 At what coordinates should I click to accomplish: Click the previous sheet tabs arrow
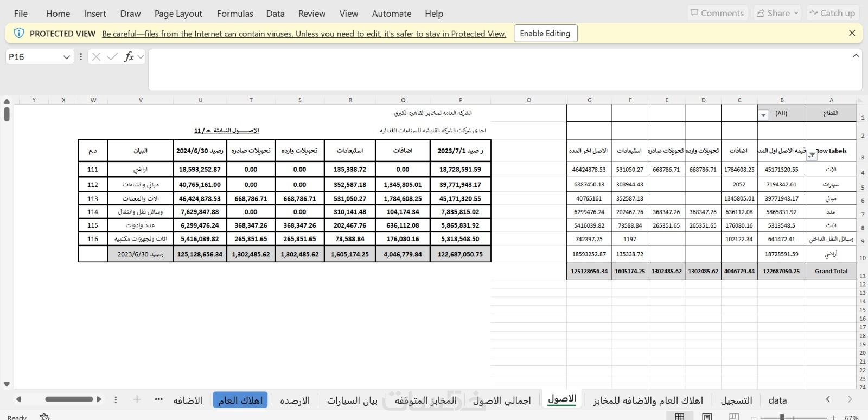828,399
